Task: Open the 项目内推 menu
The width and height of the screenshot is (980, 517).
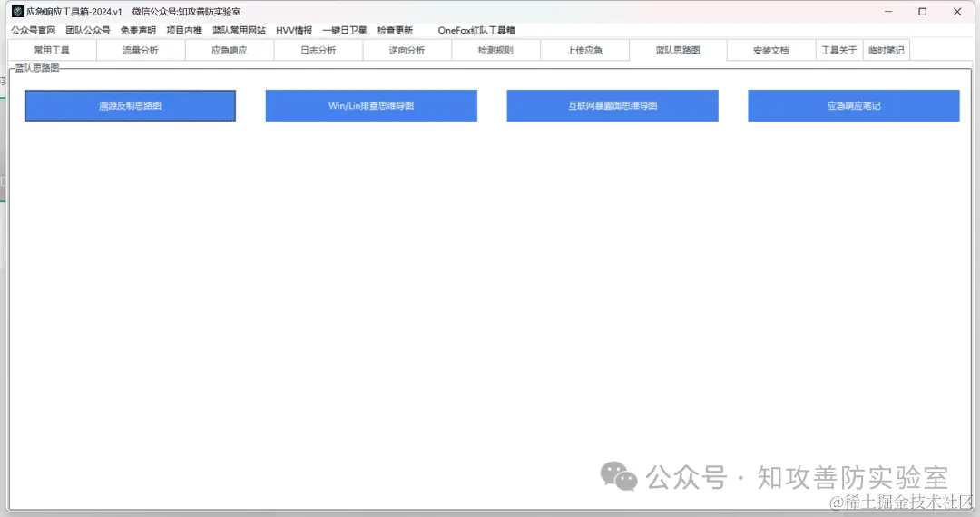Action: 184,30
